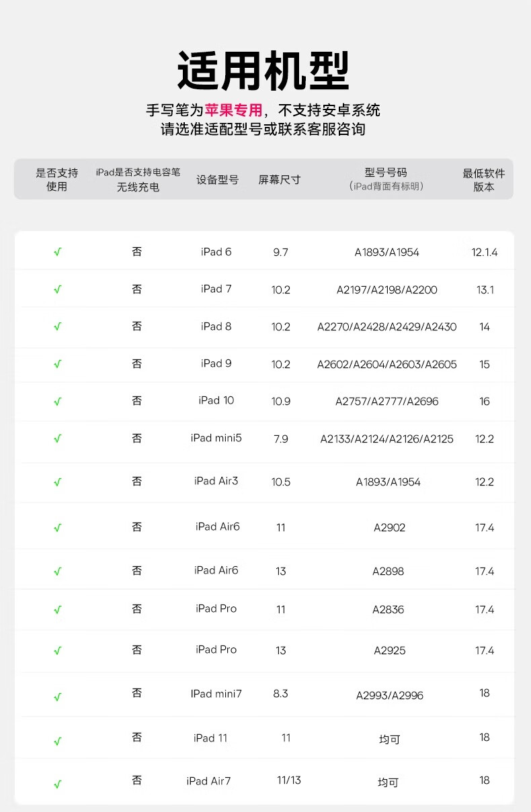The height and width of the screenshot is (812, 531).
Task: Click the iPad 8 model cell
Action: coord(216,326)
